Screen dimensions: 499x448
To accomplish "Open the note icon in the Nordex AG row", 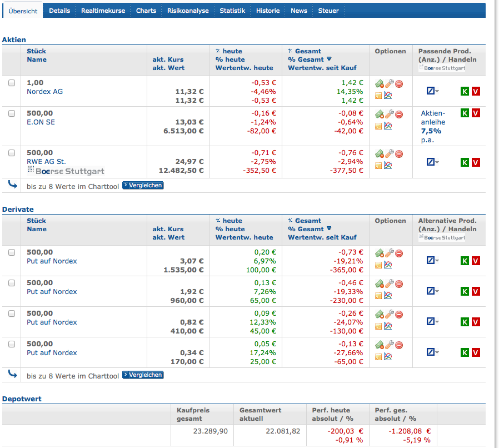I will 378,95.
